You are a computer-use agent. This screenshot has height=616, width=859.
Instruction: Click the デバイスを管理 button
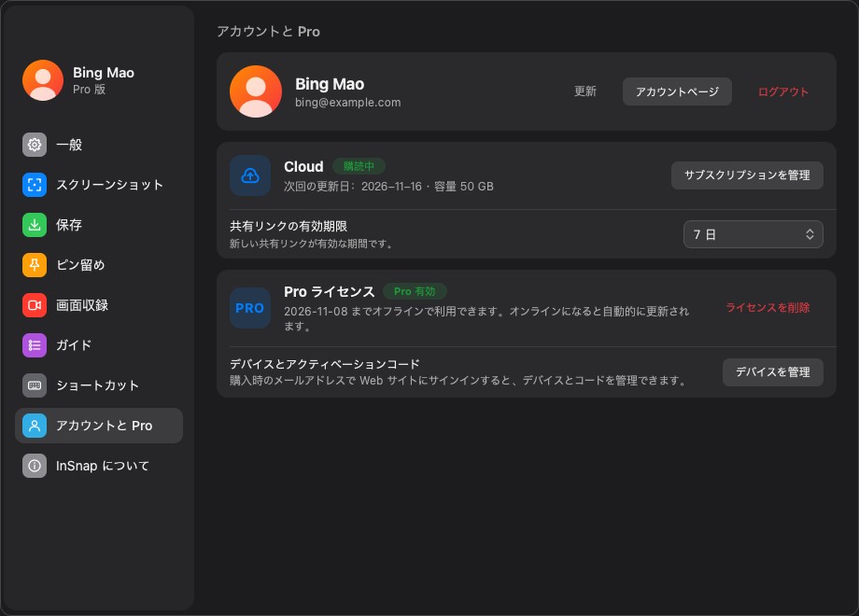(772, 372)
